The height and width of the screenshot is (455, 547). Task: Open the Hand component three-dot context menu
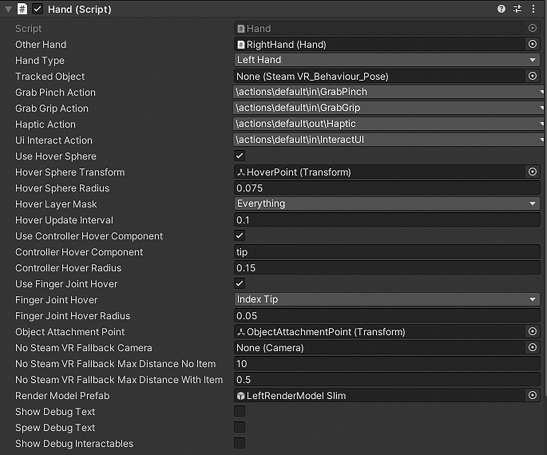coord(533,9)
